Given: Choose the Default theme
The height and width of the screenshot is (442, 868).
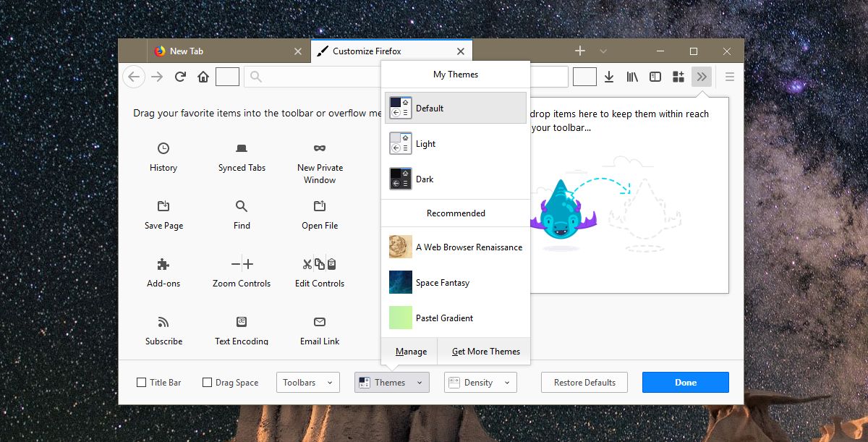Looking at the screenshot, I should tap(456, 108).
